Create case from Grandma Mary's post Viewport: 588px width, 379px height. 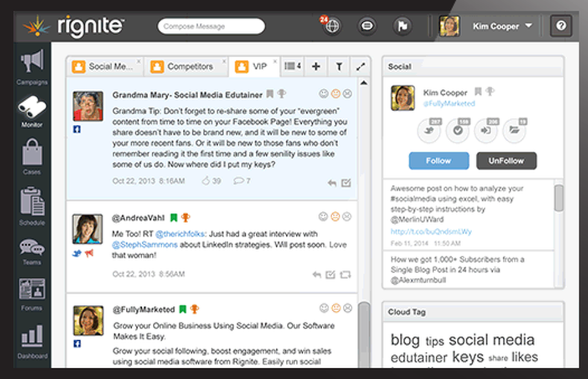(346, 183)
